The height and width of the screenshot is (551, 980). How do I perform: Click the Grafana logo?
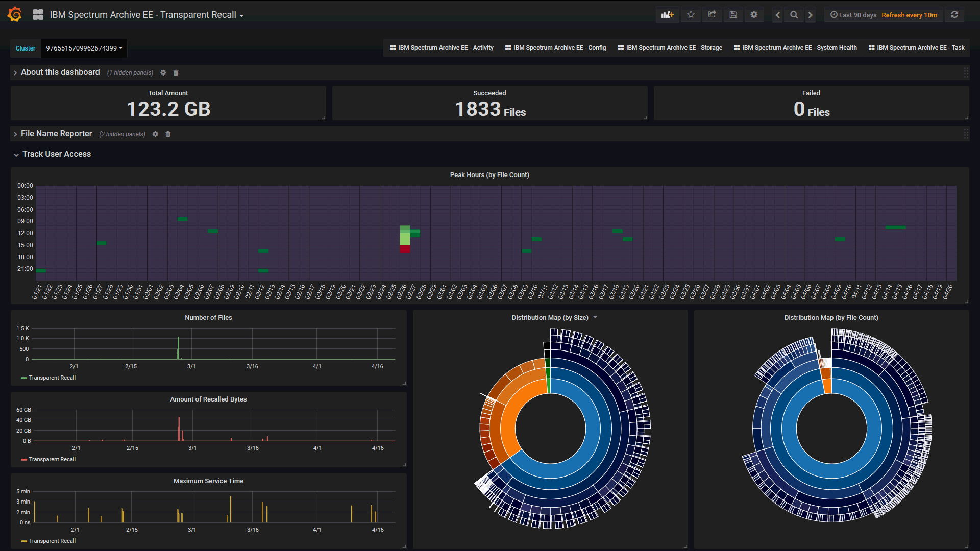coord(14,14)
